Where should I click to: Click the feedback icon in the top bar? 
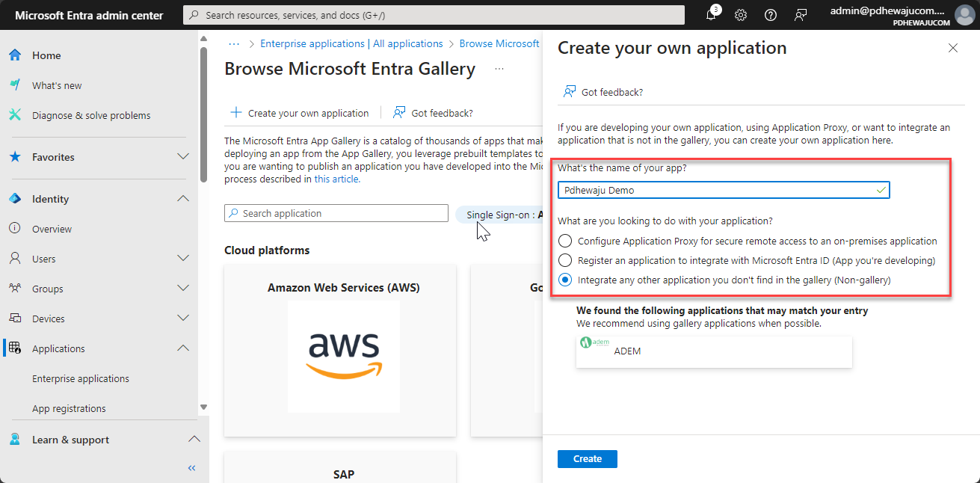pos(801,15)
